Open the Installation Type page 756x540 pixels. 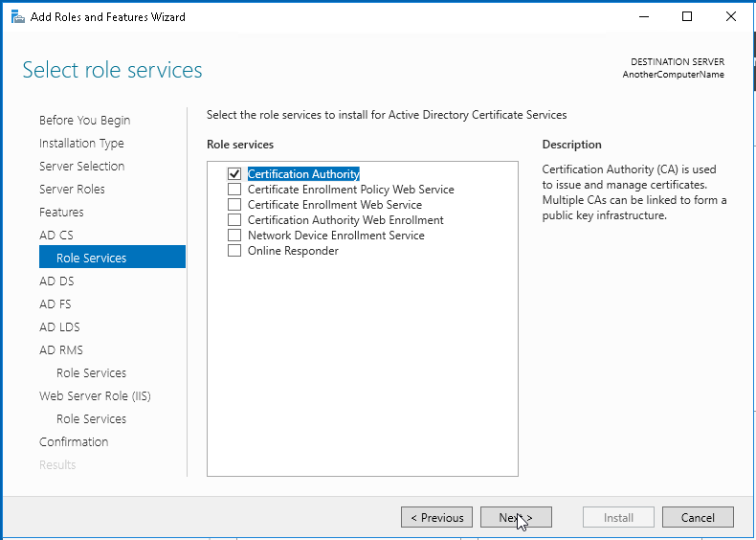coord(81,144)
